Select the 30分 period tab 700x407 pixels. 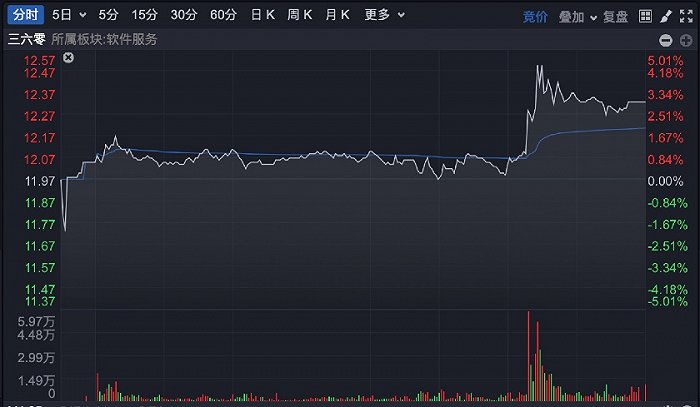tap(184, 15)
